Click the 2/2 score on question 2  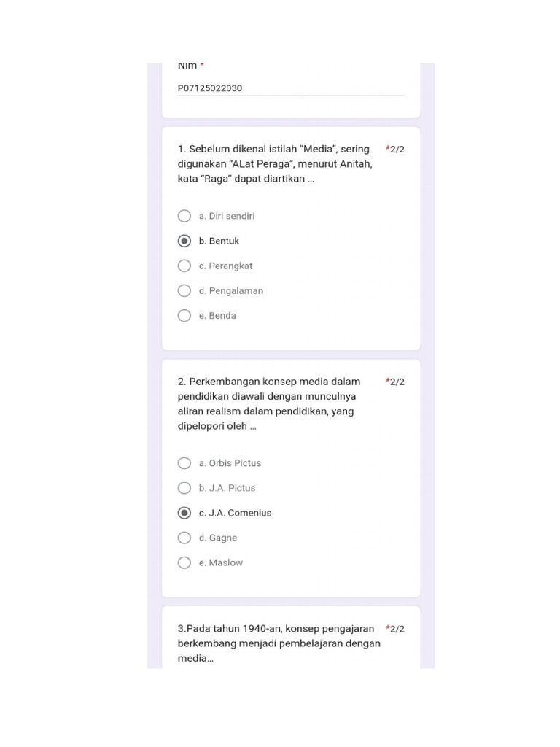395,382
